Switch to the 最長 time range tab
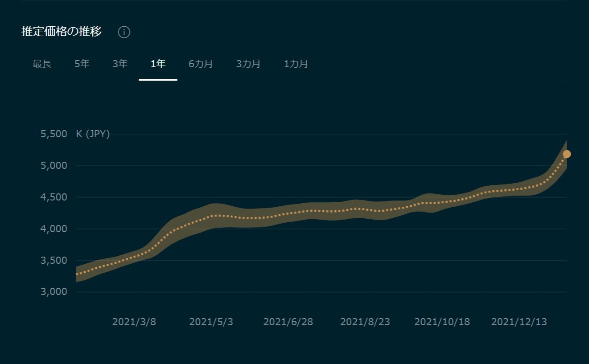 (42, 64)
